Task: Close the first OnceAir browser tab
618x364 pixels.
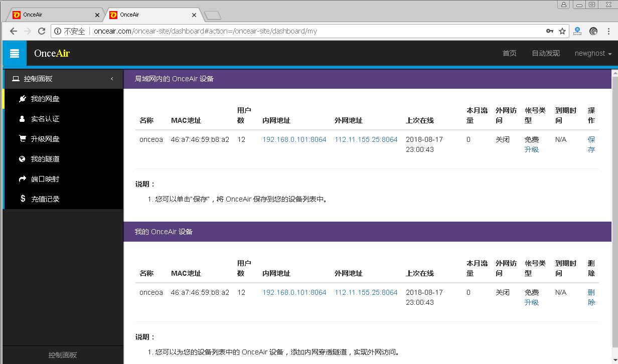Action: coord(97,15)
